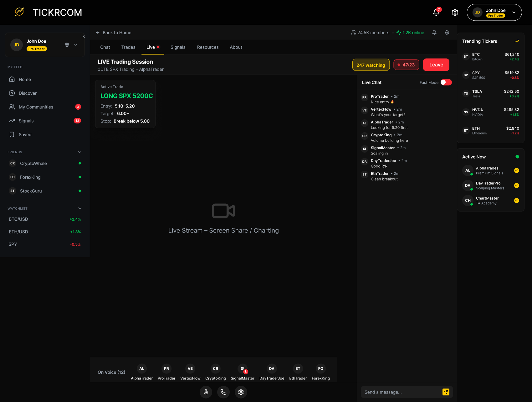This screenshot has width=532, height=402.
Task: Click the live stream camera placeholder
Action: coord(223,211)
